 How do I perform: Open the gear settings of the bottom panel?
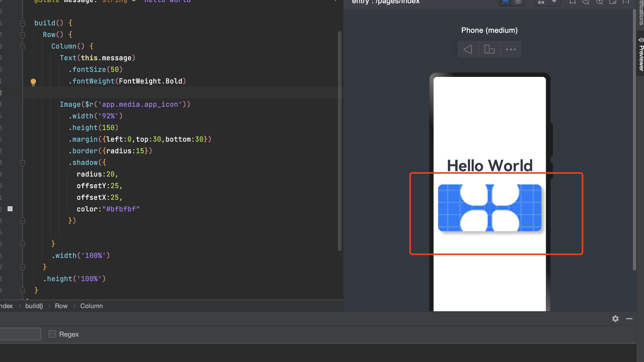pyautogui.click(x=615, y=319)
